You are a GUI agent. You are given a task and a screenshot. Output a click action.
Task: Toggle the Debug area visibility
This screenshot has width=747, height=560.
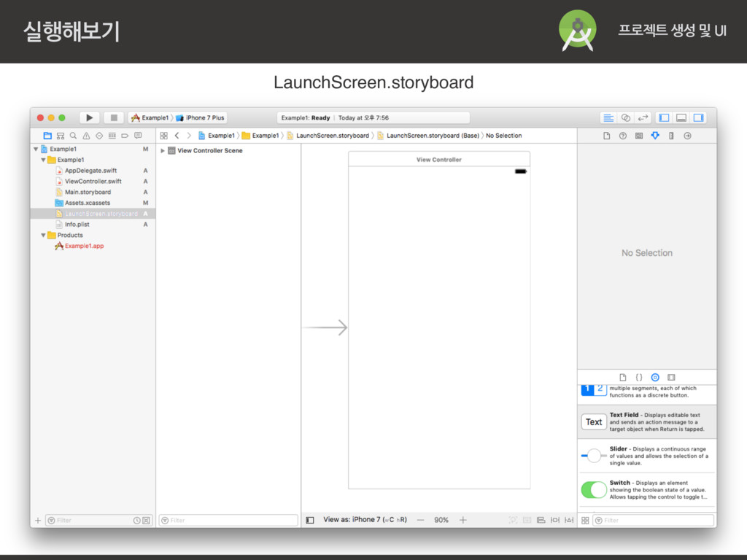tap(681, 117)
